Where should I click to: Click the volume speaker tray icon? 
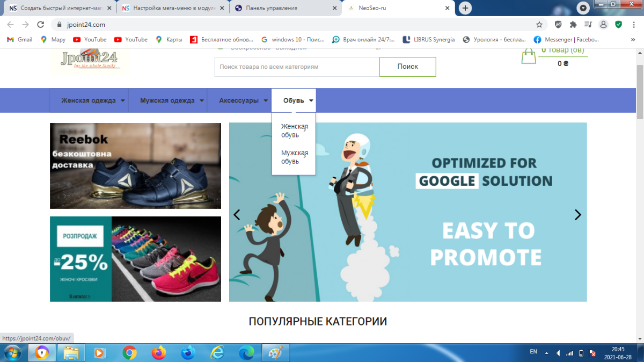558,353
